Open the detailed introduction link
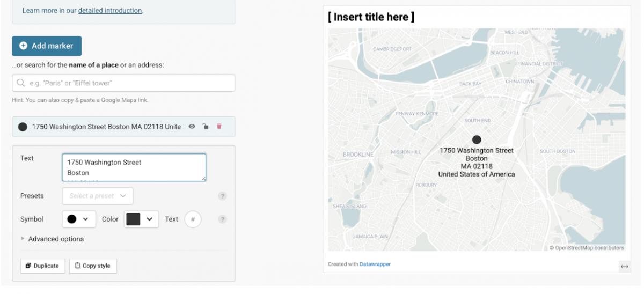Viewport: 644px width, 294px height. [x=110, y=11]
